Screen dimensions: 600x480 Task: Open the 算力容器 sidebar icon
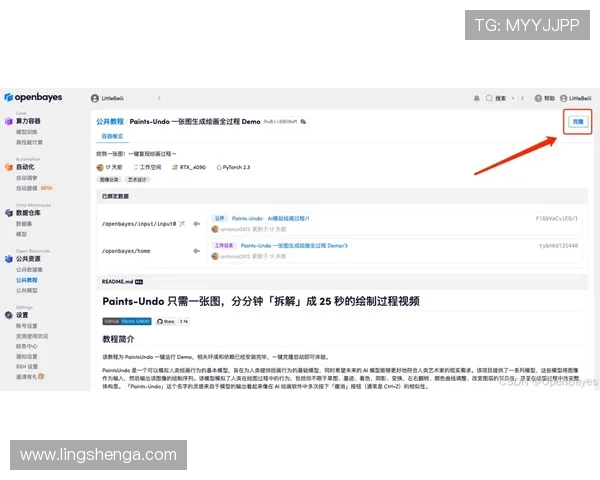[9, 121]
